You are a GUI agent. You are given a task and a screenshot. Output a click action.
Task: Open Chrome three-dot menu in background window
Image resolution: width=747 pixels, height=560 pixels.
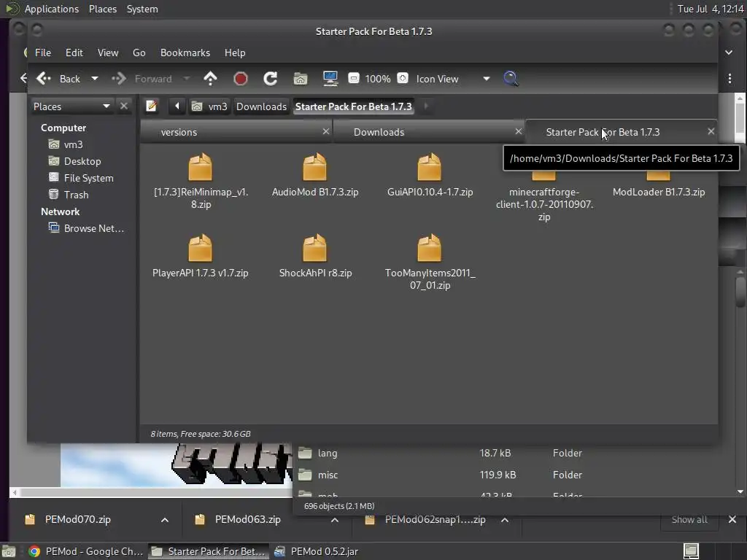(x=729, y=78)
